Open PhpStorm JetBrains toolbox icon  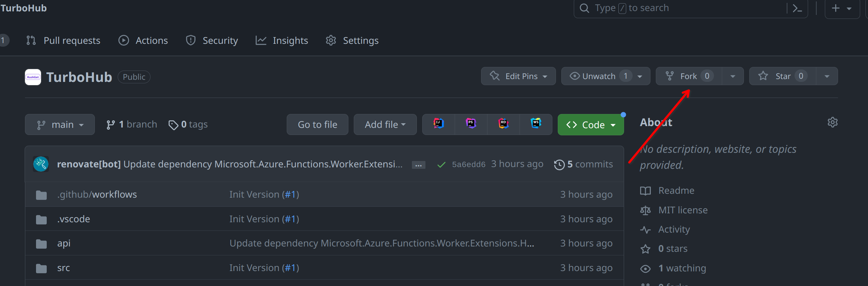(x=471, y=124)
